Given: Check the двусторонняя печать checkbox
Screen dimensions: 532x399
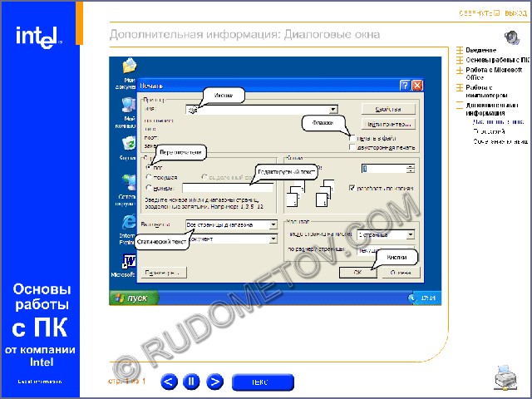Looking at the screenshot, I should point(352,147).
